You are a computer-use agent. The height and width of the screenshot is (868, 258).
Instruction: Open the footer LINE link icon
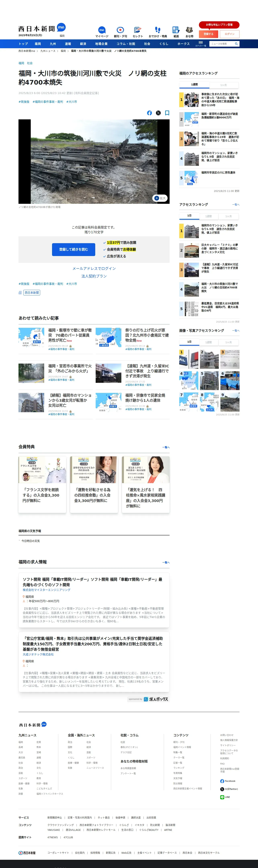coord(222,797)
